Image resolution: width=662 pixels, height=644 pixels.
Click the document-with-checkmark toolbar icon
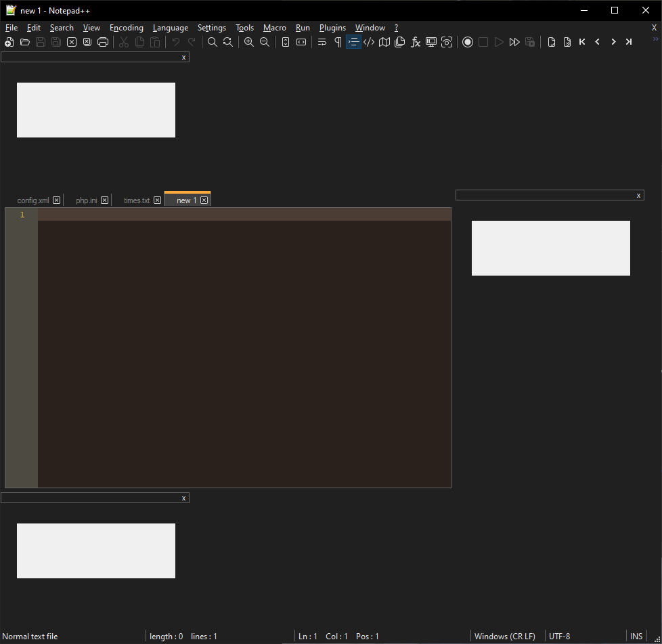point(567,42)
